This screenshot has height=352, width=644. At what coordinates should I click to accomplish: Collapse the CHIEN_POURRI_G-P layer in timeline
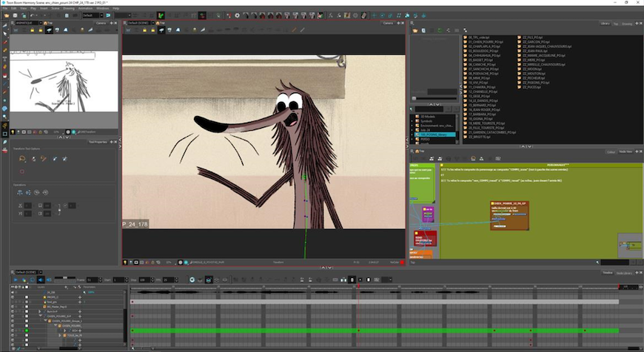[x=40, y=316]
